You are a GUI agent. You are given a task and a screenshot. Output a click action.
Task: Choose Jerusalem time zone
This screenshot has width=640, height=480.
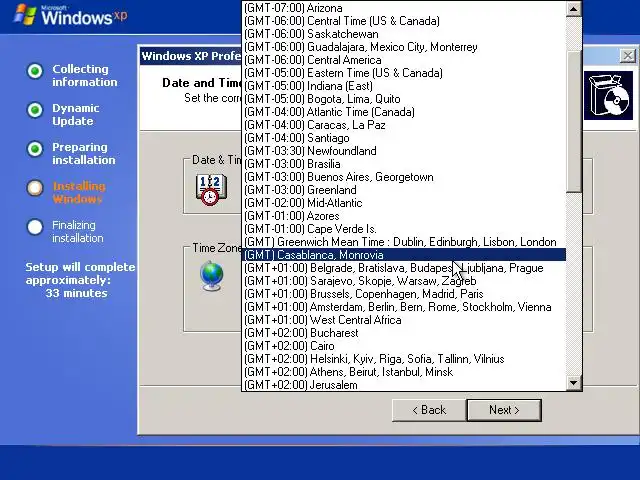point(404,385)
